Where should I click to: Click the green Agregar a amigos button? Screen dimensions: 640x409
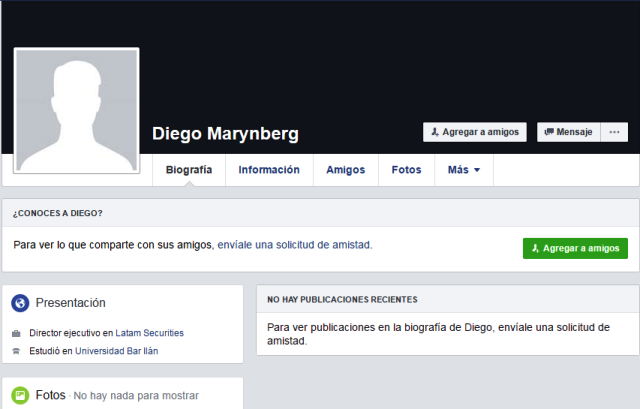coord(575,248)
